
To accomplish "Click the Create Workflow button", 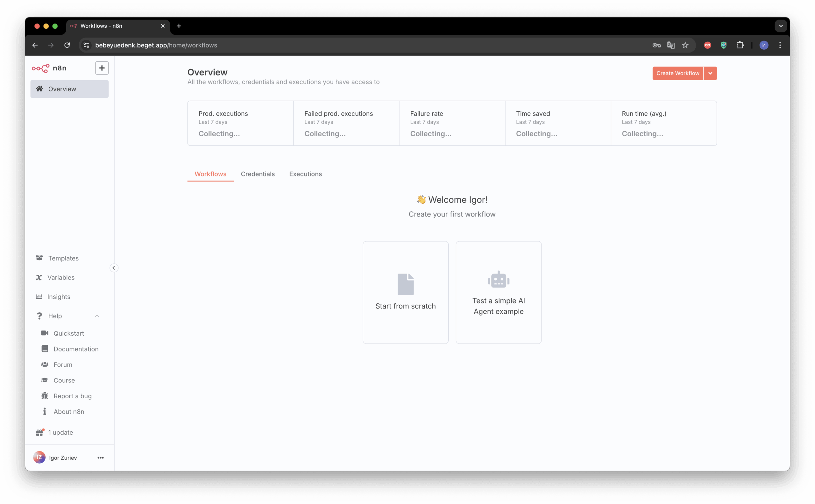I will coord(677,73).
